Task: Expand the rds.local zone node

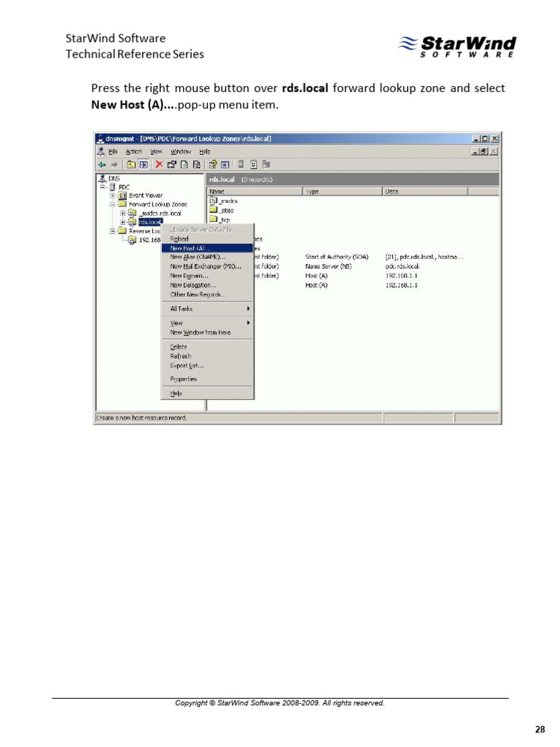Action: point(122,222)
